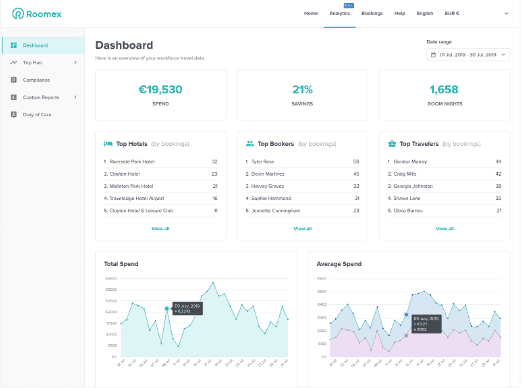Click the Clayton Hotel row ranked second

point(161,174)
